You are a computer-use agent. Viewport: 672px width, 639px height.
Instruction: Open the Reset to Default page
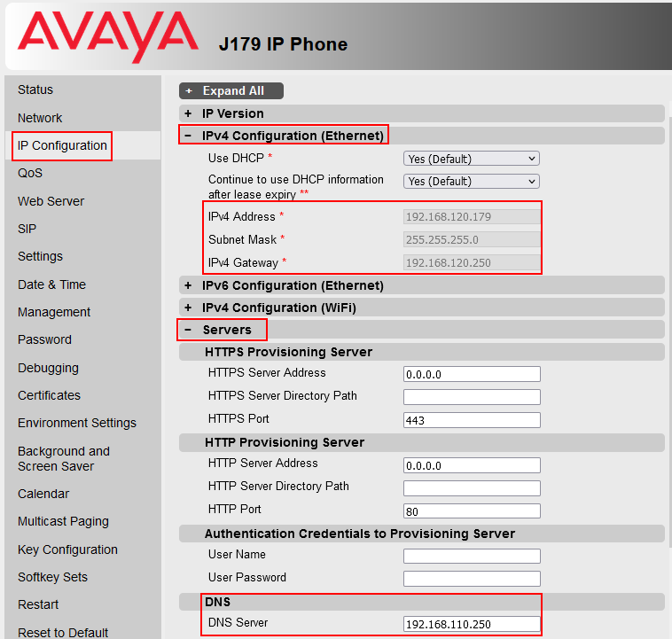pos(63,633)
